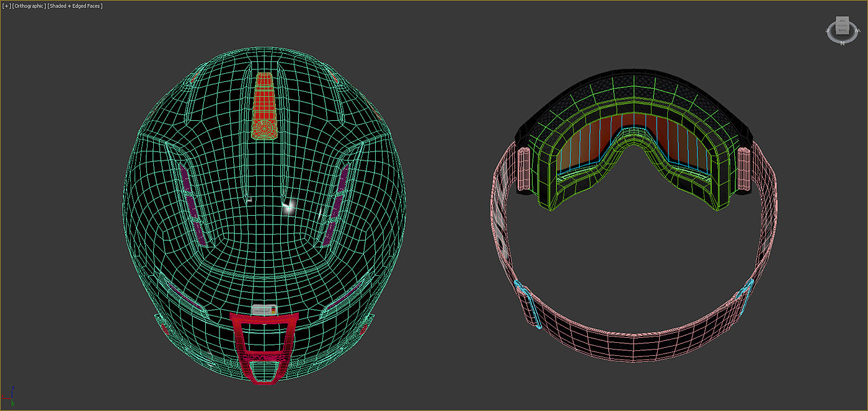
Task: Open the [+] viewport general menu
Action: click(x=7, y=6)
